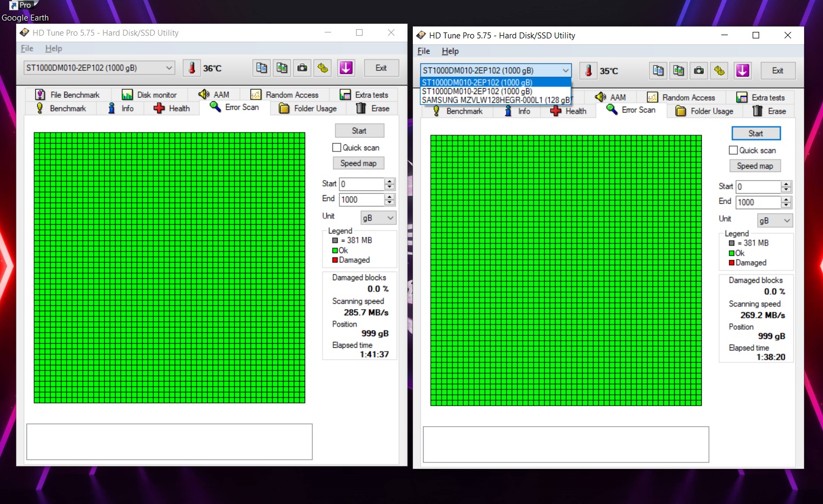Expand Unit gB dropdown in right window

coord(775,221)
